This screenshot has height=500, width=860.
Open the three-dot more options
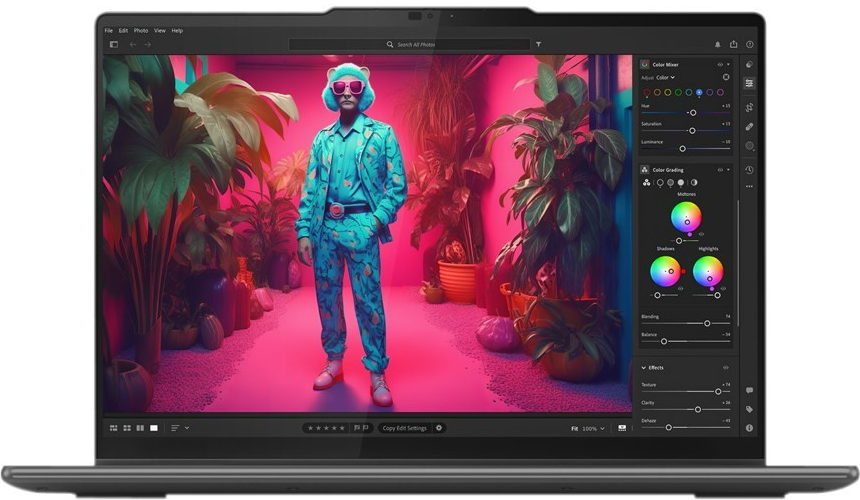coord(749,186)
